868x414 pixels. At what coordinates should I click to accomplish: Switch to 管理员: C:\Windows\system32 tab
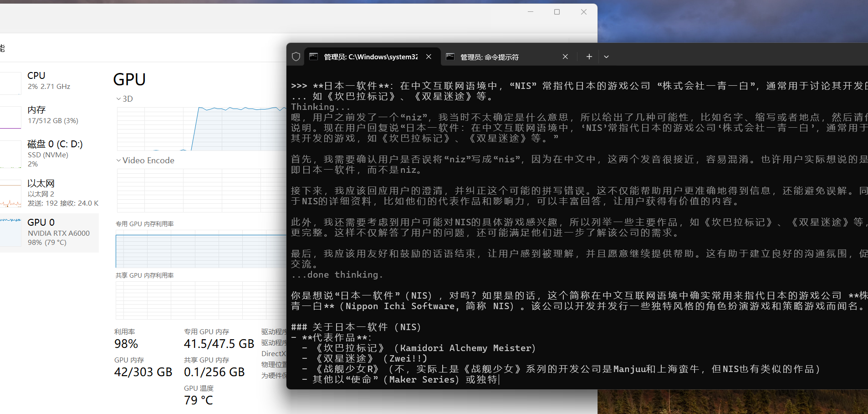pyautogui.click(x=372, y=57)
